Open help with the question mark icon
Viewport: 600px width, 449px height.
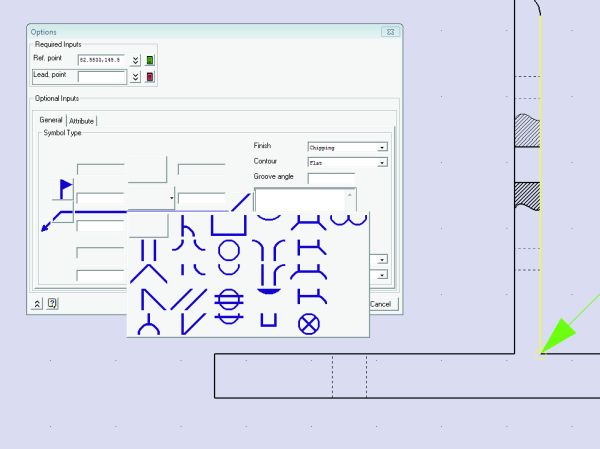(x=52, y=303)
